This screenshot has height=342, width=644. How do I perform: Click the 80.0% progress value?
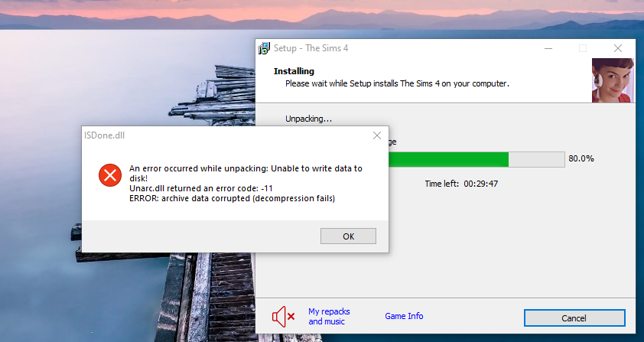[581, 158]
